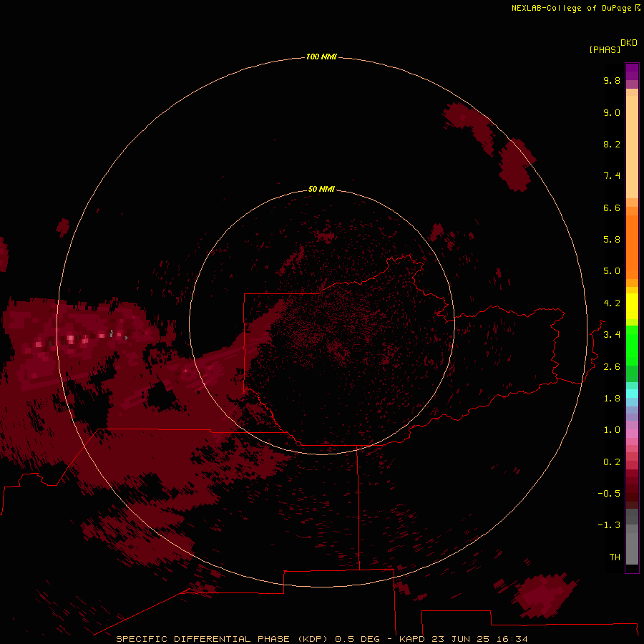
Task: Click the cyan segment of the color bar
Action: (x=632, y=394)
